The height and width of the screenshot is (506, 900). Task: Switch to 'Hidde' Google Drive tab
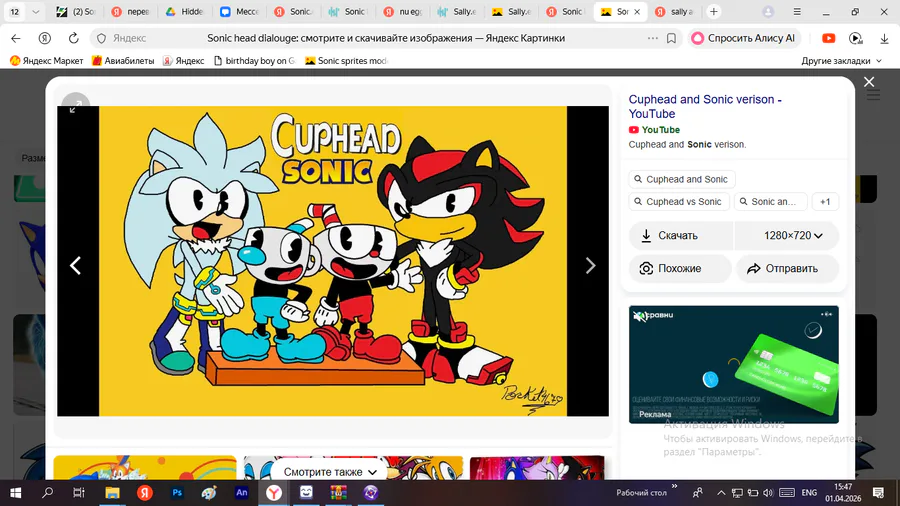pos(184,11)
